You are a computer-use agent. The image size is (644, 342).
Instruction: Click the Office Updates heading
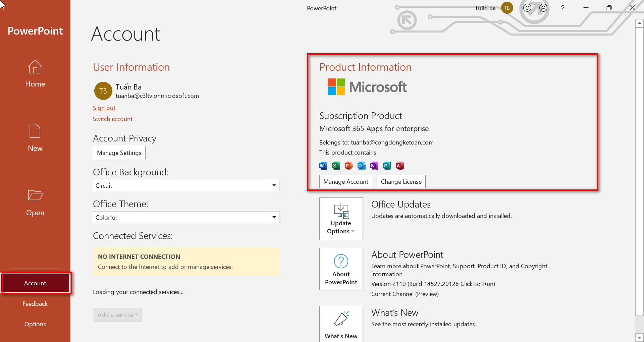pos(401,205)
